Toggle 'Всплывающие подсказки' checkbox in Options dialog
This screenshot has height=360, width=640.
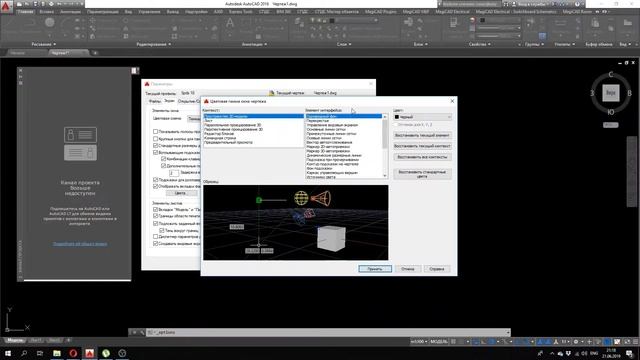pos(156,152)
